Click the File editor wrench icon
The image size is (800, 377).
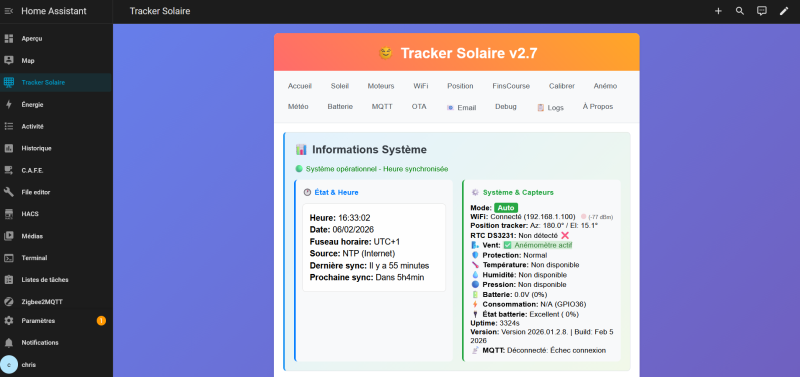pos(9,192)
